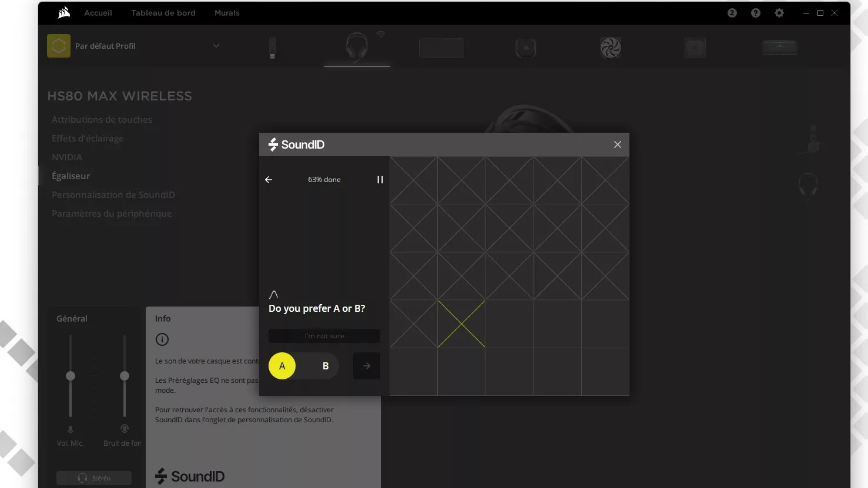The height and width of the screenshot is (488, 868).
Task: Expand the Par défaut Profil dropdown
Action: [x=216, y=46]
